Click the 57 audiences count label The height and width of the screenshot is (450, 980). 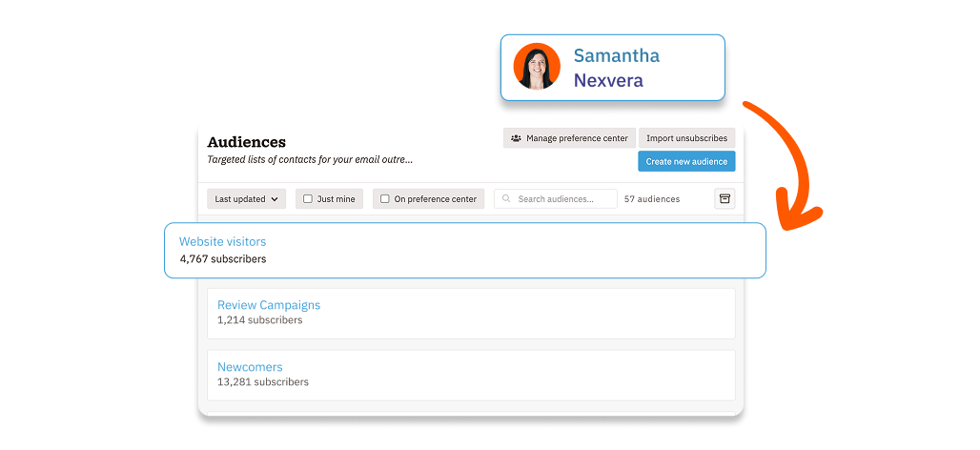[x=652, y=199]
